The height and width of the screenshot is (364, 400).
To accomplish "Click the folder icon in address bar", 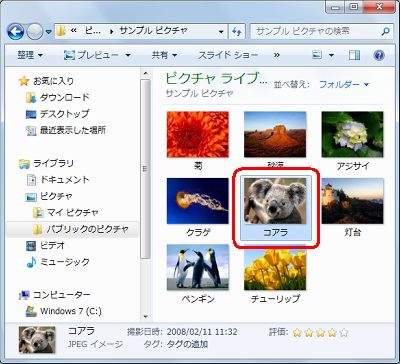I will click(61, 32).
